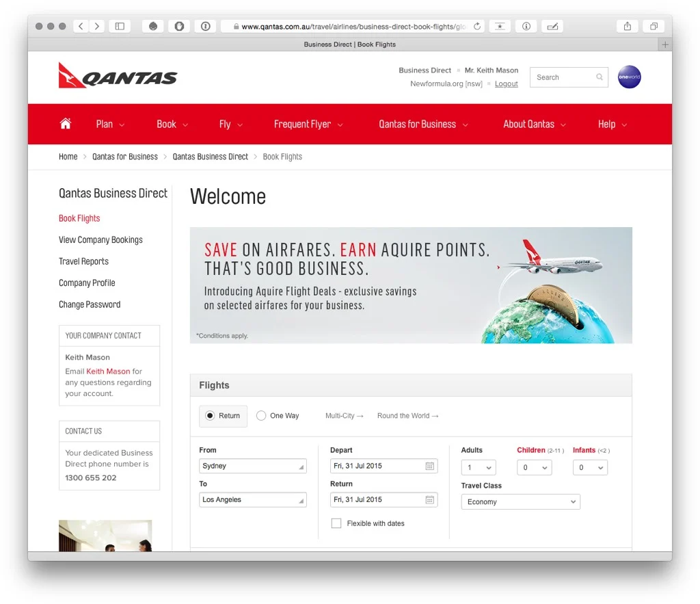700x604 pixels.
Task: Open the Children count dropdown
Action: (534, 467)
